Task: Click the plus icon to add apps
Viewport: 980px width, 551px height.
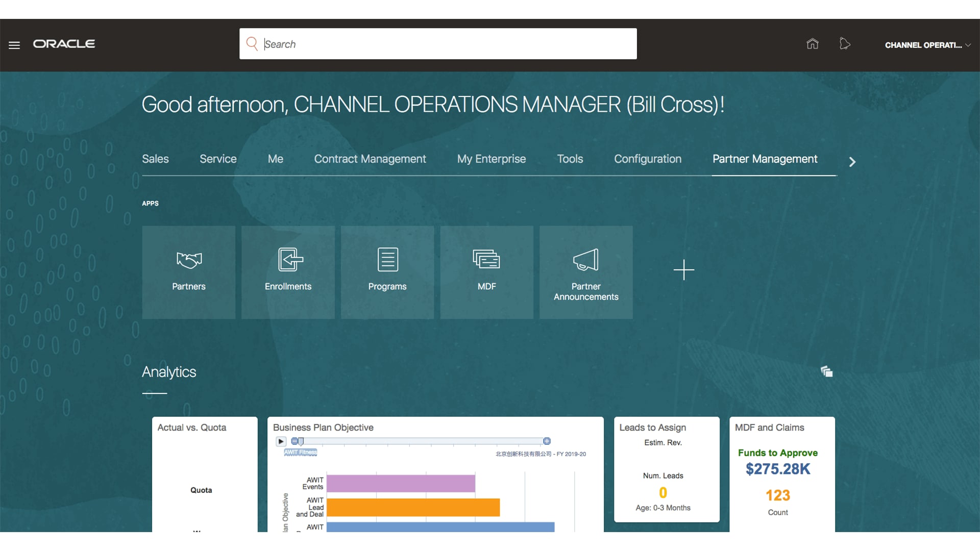Action: [x=683, y=270]
